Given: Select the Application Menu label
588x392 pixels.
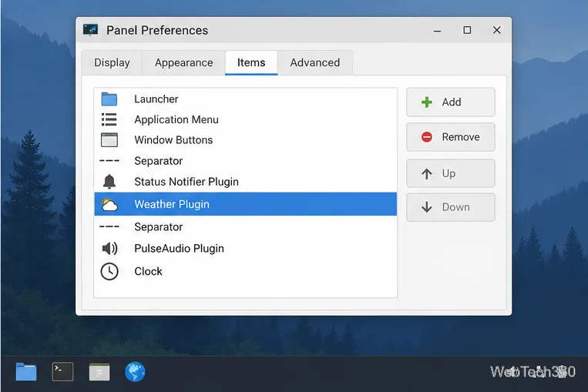Looking at the screenshot, I should click(x=176, y=119).
